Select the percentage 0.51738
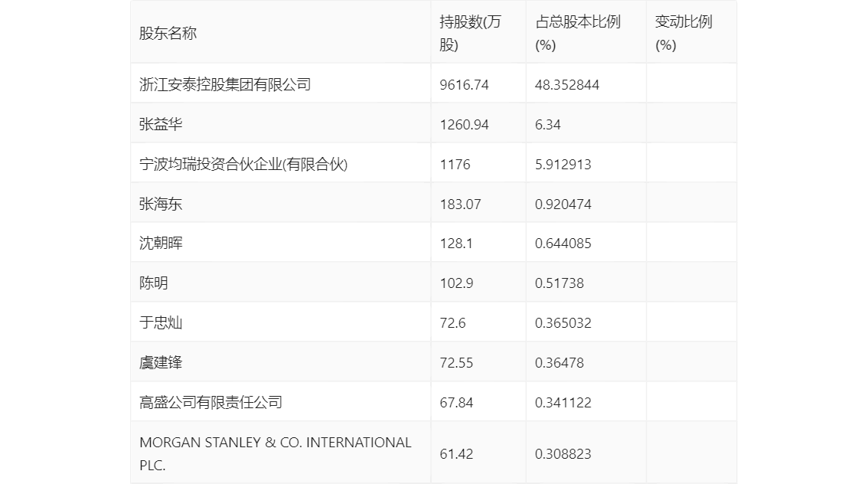The width and height of the screenshot is (868, 484). [x=559, y=283]
